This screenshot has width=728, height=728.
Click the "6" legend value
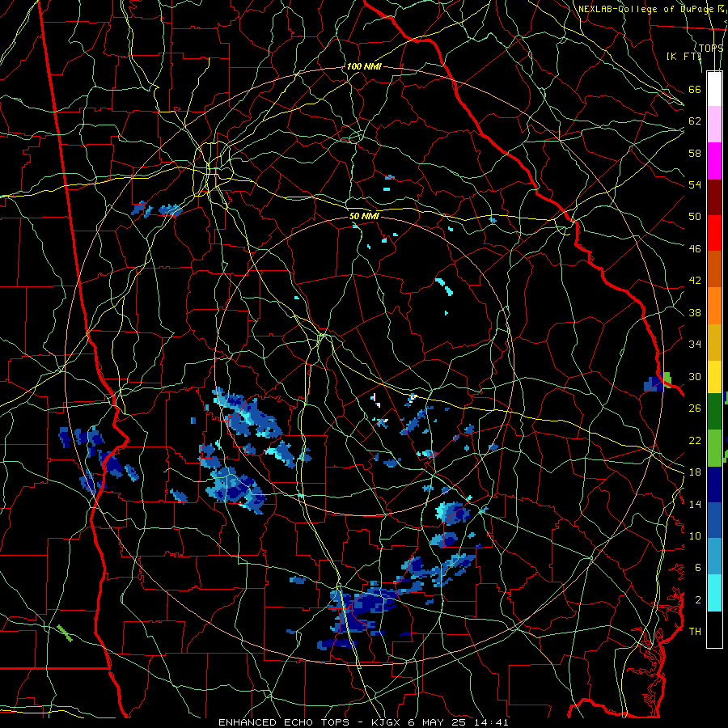[x=698, y=568]
